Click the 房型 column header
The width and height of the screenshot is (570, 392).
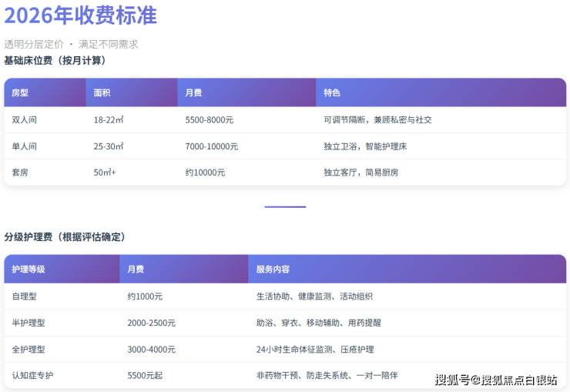click(x=20, y=92)
